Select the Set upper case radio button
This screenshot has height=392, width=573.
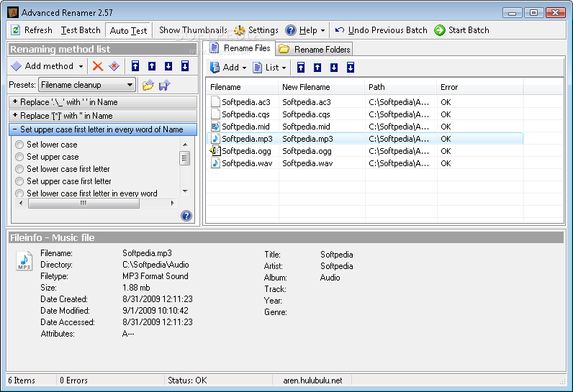point(19,157)
